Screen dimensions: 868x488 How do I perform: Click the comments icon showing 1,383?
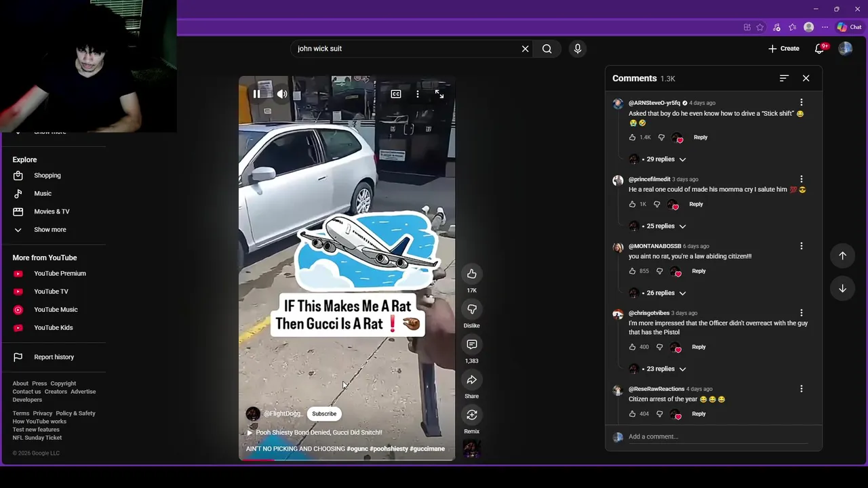(x=471, y=344)
